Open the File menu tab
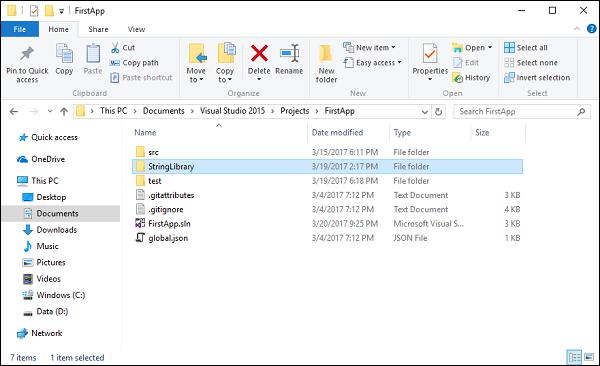 pyautogui.click(x=20, y=29)
